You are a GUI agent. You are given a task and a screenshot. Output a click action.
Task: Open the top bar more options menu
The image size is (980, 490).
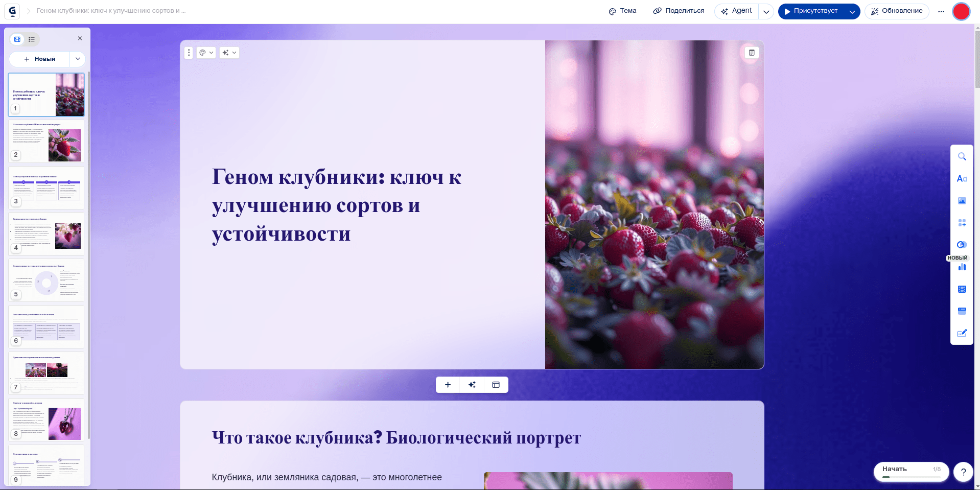(x=941, y=11)
